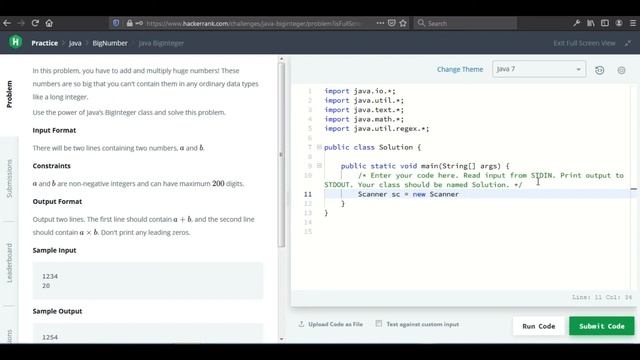
Task: Open the browser home page icon
Action: click(49, 23)
